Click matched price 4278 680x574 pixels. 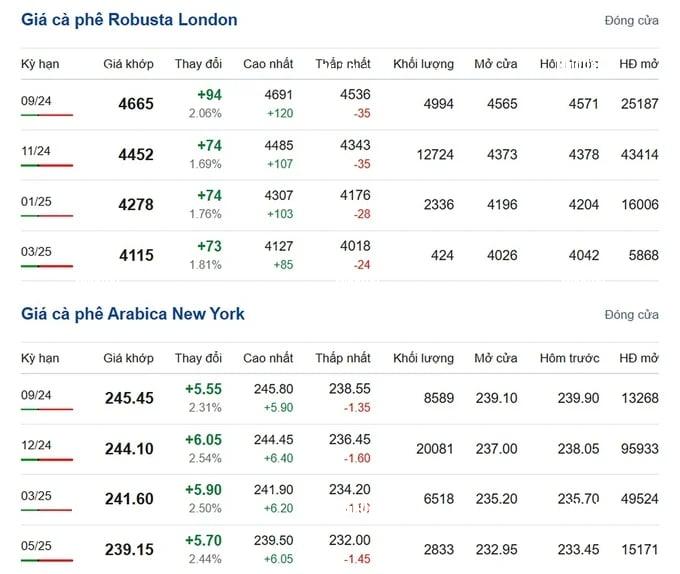(x=136, y=205)
